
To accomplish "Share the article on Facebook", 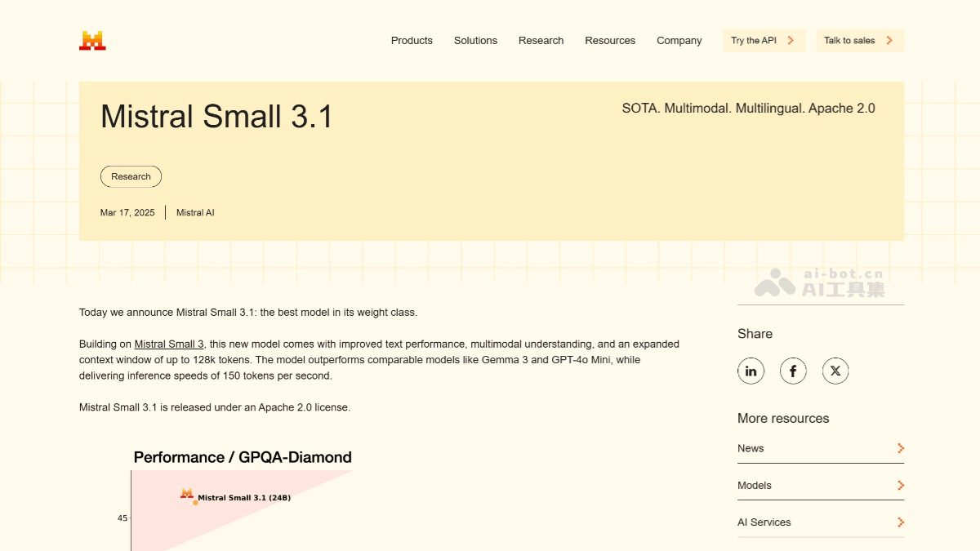I will [793, 371].
